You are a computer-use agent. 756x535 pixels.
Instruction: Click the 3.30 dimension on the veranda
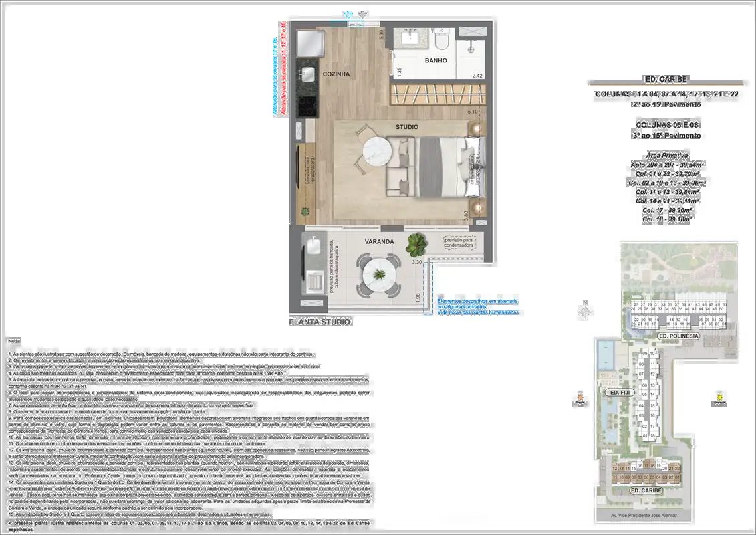[x=416, y=262]
